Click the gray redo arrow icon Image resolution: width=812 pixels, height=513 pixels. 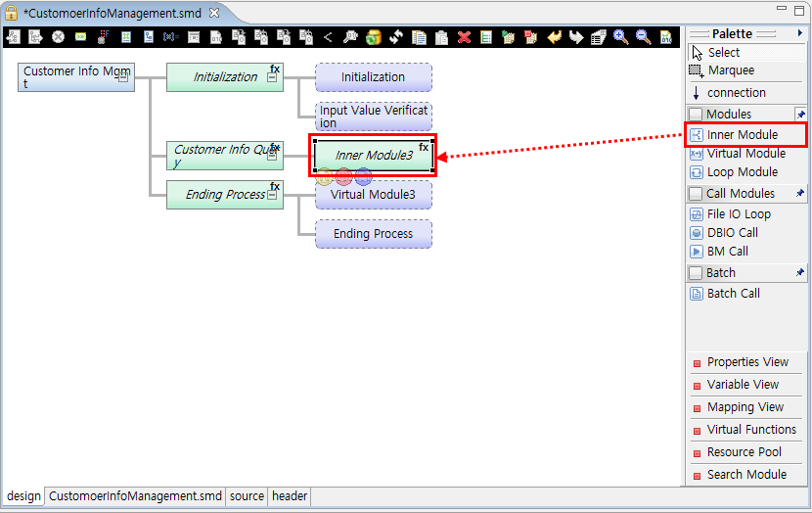pyautogui.click(x=576, y=37)
